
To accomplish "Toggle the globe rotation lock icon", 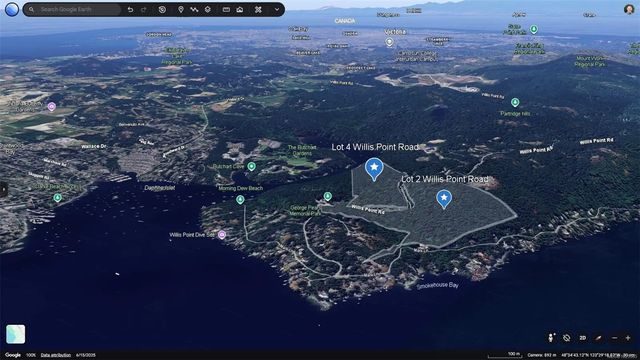I will click(x=567, y=338).
